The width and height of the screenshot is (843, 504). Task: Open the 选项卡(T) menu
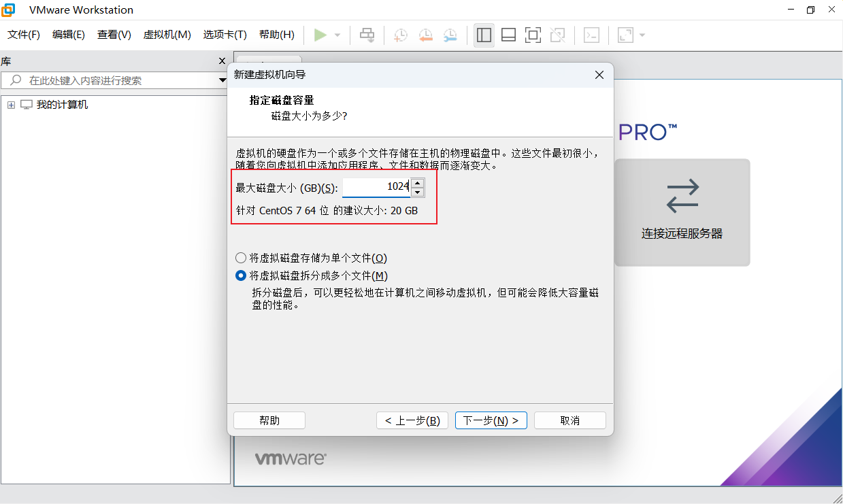pos(225,35)
